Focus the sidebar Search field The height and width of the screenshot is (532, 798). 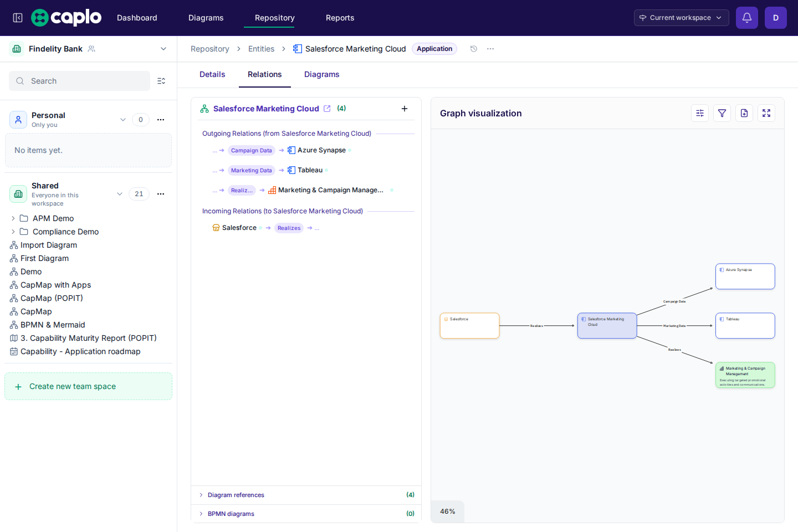click(79, 81)
